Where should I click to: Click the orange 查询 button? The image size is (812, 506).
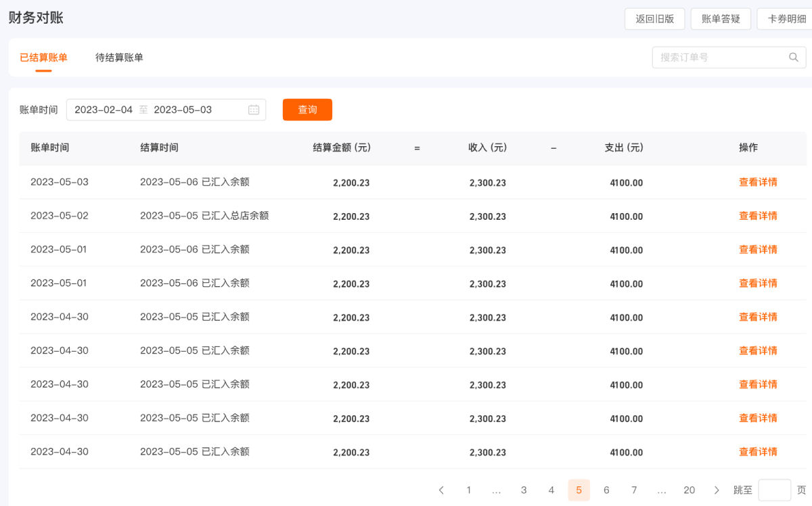click(307, 110)
